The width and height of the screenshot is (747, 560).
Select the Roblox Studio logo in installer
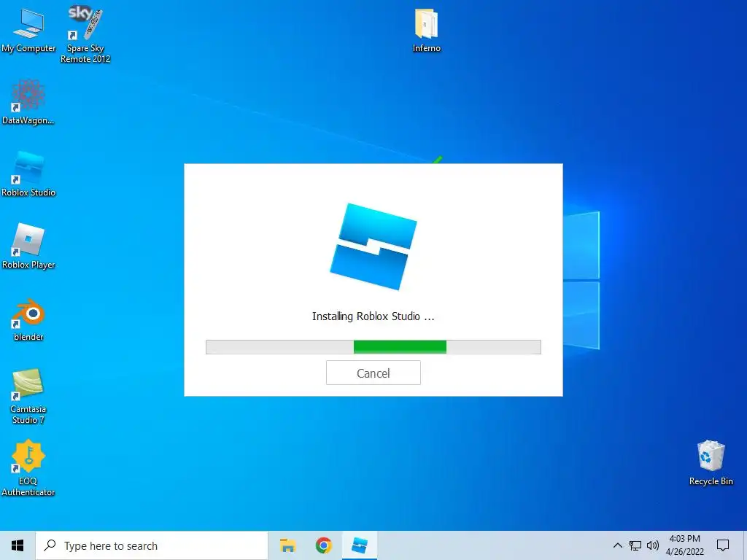(373, 246)
